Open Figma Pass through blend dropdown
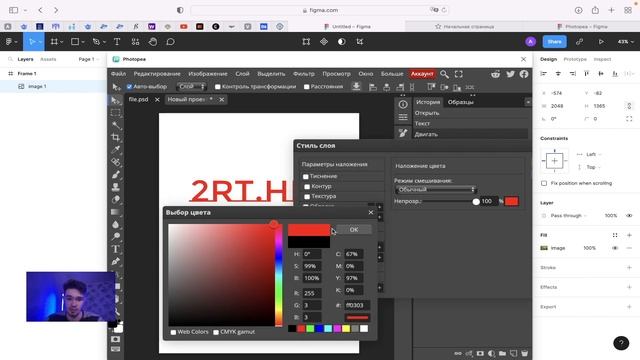 tap(568, 216)
